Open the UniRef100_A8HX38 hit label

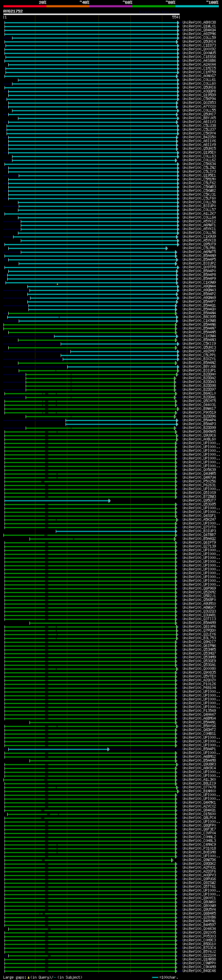[199, 23]
